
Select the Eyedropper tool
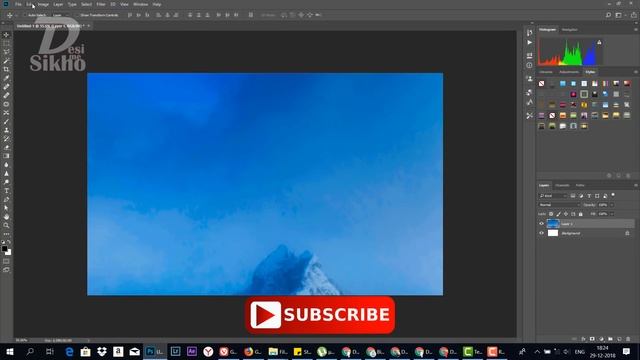(x=6, y=78)
